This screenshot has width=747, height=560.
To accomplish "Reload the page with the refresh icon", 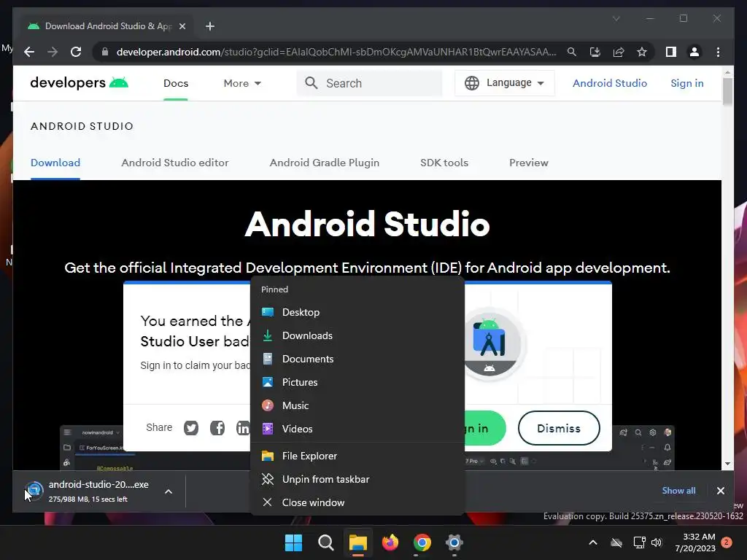I will (76, 52).
